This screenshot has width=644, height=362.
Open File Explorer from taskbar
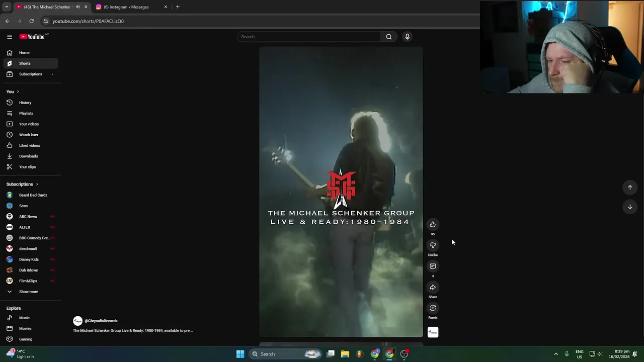[345, 354]
